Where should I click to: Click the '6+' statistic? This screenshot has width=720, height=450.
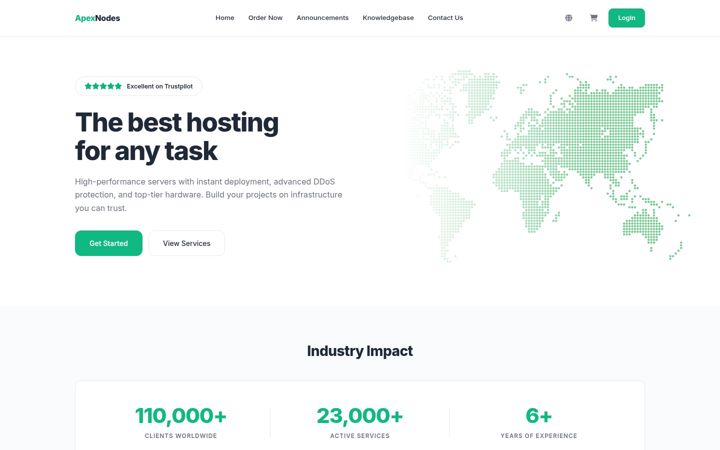(x=539, y=416)
